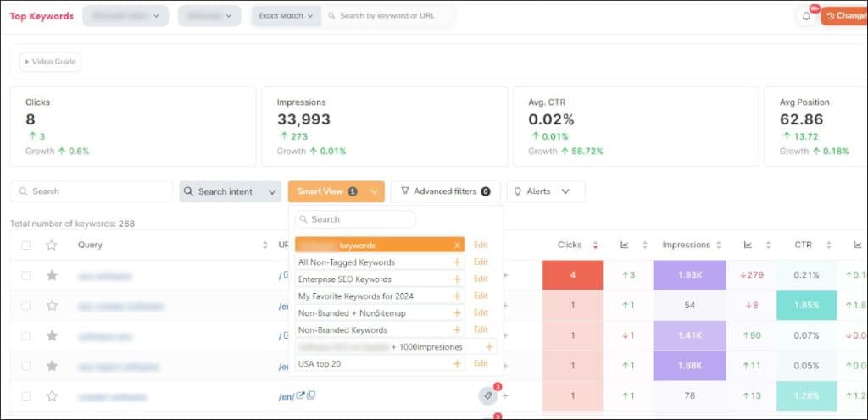Screen dimensions: 868x420
Task: Focus the Search by keyword or URL field
Action: pyautogui.click(x=389, y=16)
